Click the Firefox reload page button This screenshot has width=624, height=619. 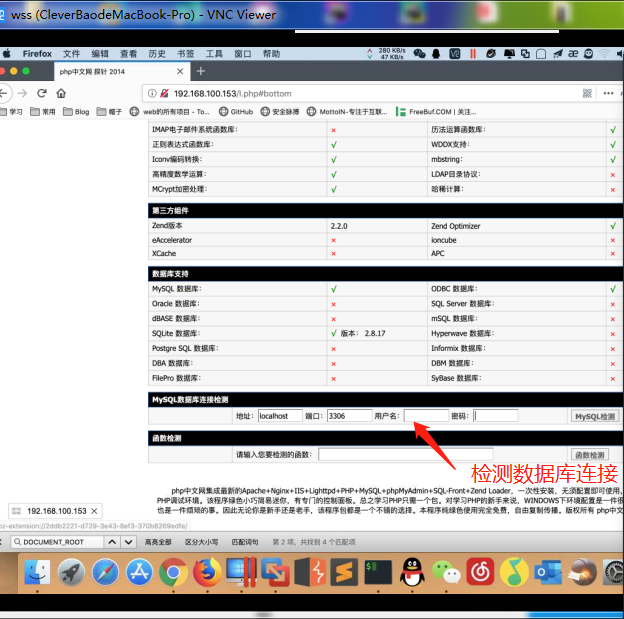pyautogui.click(x=42, y=92)
